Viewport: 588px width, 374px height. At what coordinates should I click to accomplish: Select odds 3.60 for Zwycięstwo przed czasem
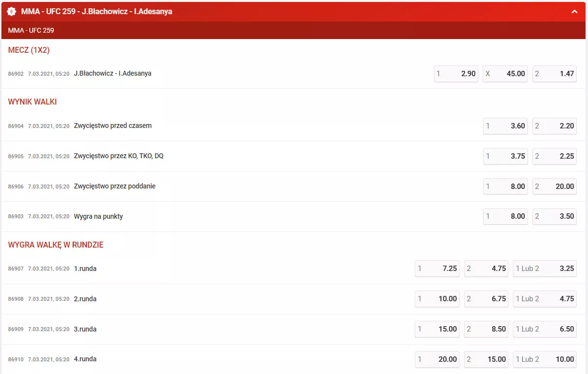point(505,126)
